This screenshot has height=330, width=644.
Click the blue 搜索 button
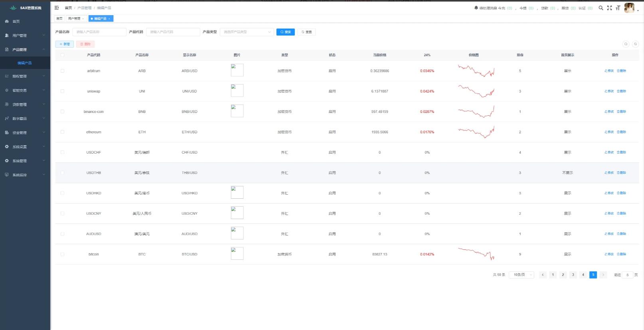[x=285, y=32]
